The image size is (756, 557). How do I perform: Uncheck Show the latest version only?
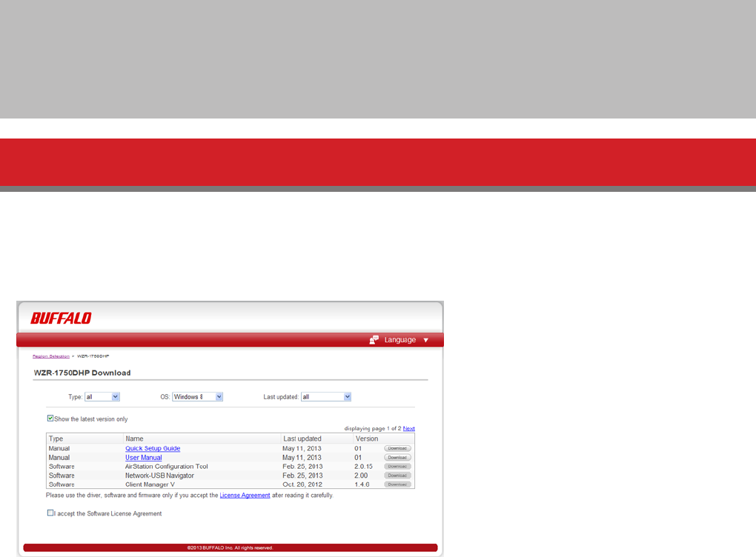(50, 418)
